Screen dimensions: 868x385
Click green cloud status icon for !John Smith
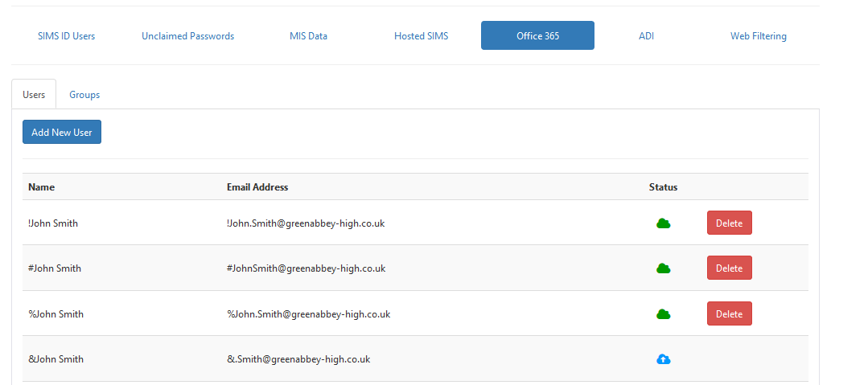tap(663, 223)
